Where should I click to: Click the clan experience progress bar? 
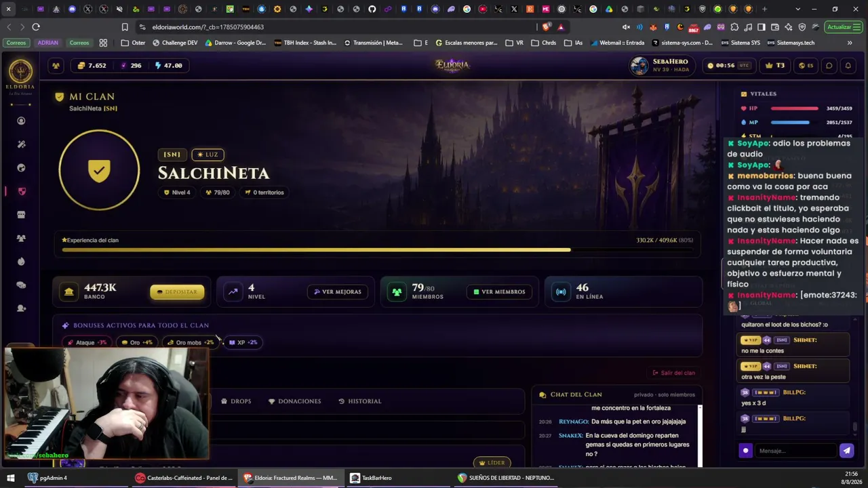(378, 249)
